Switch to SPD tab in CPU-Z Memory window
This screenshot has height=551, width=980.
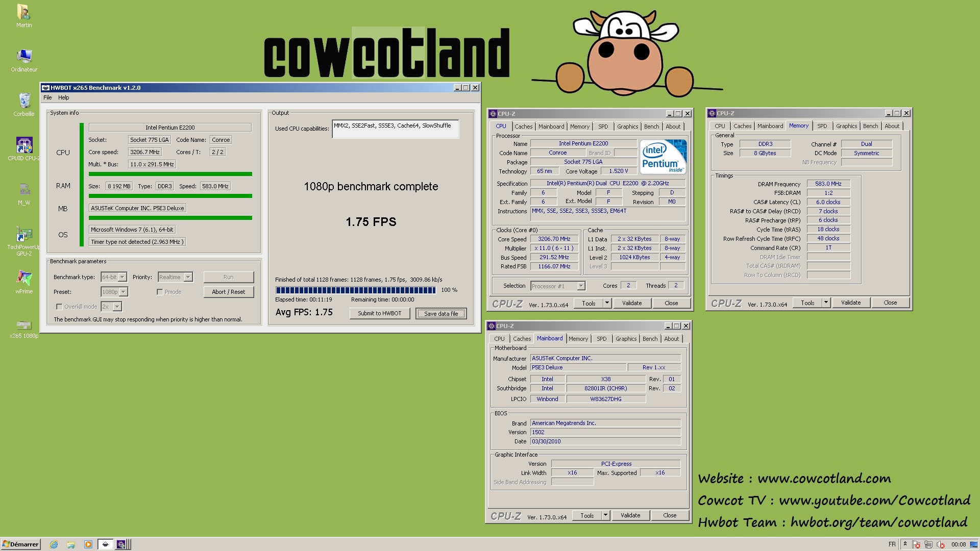pos(822,126)
